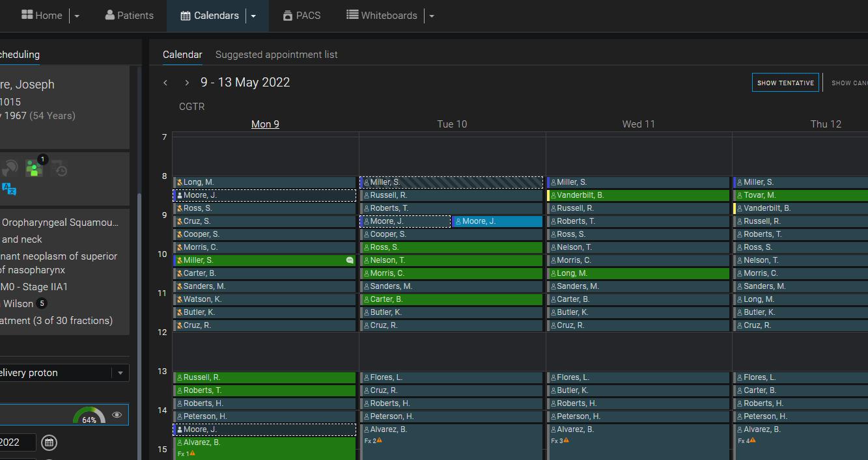
Task: Click the Wed 11 day header
Action: click(639, 124)
